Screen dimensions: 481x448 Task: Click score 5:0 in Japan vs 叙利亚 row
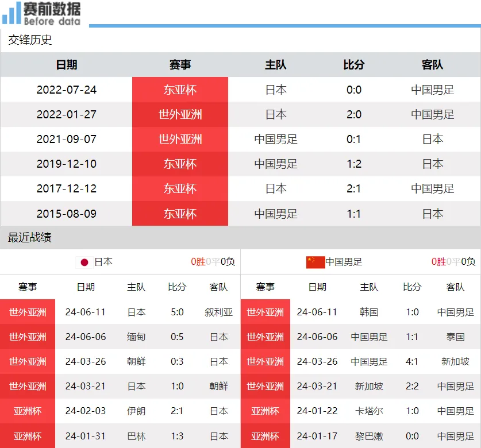(177, 312)
